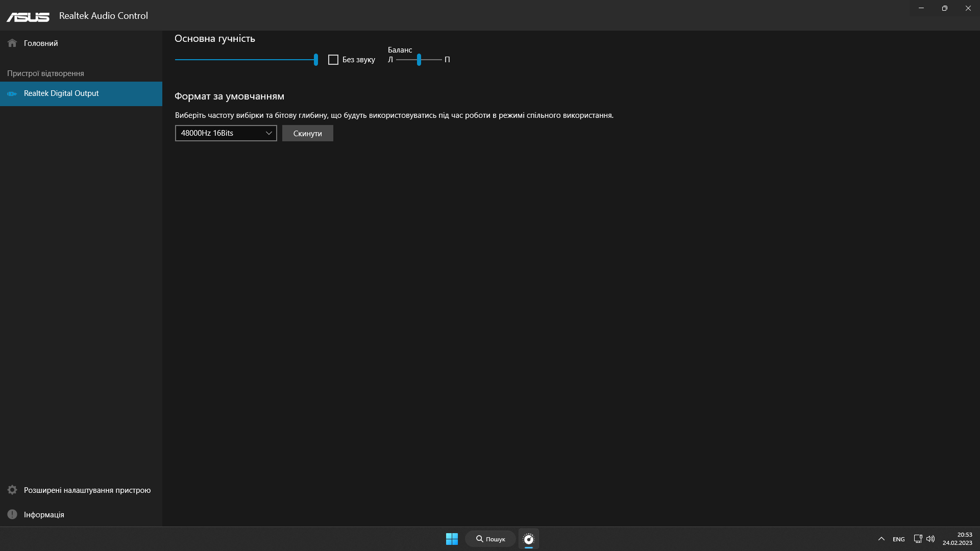Viewport: 980px width, 551px height.
Task: Show hidden tray icons chevron
Action: click(x=881, y=539)
